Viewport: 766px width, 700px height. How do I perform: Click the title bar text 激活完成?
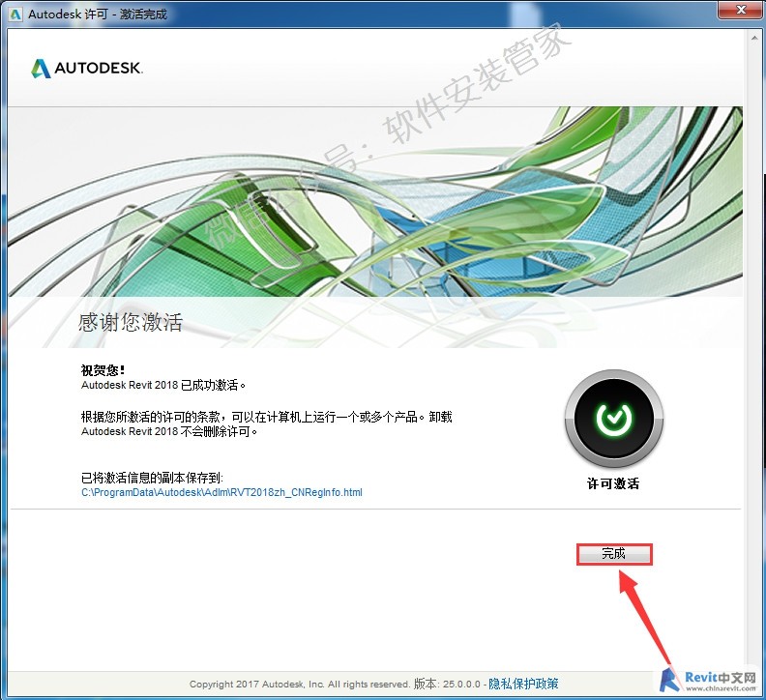point(143,15)
